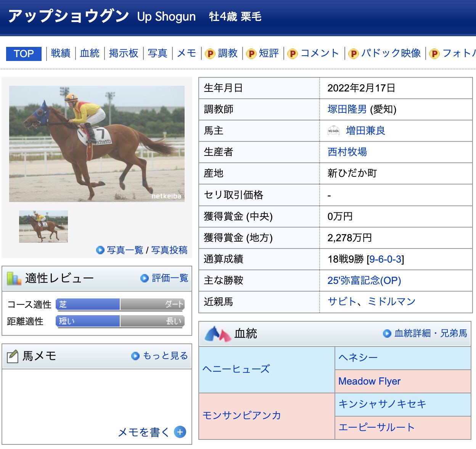Open the メモ tab
This screenshot has width=476, height=449.
[x=187, y=53]
